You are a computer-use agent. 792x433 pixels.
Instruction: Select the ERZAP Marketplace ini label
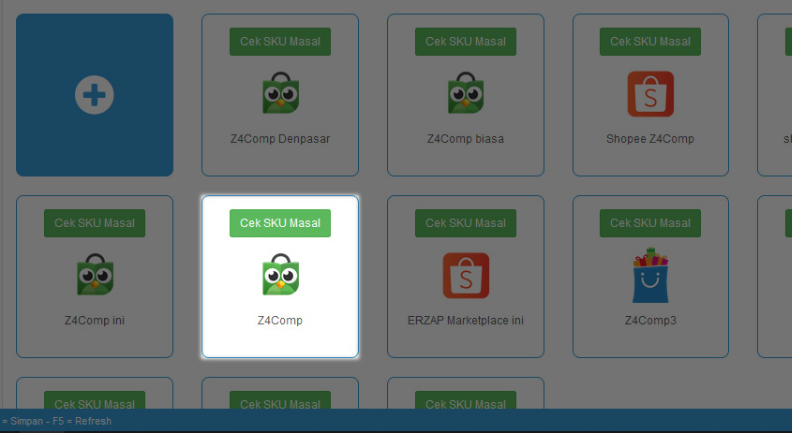[466, 320]
